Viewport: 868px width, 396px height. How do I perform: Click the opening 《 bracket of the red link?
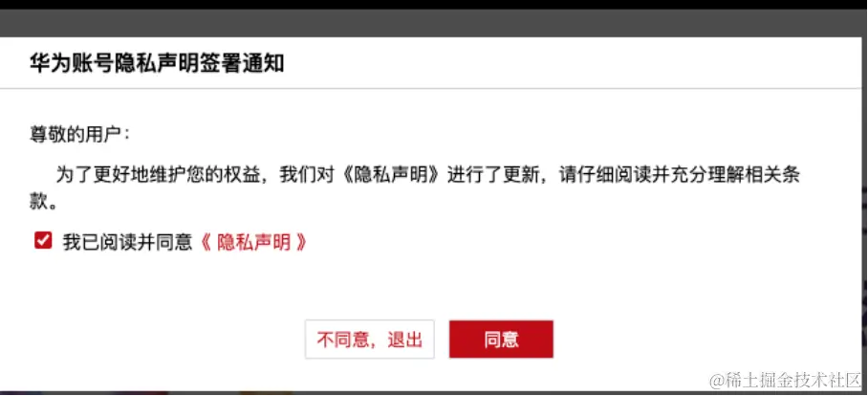pyautogui.click(x=205, y=242)
